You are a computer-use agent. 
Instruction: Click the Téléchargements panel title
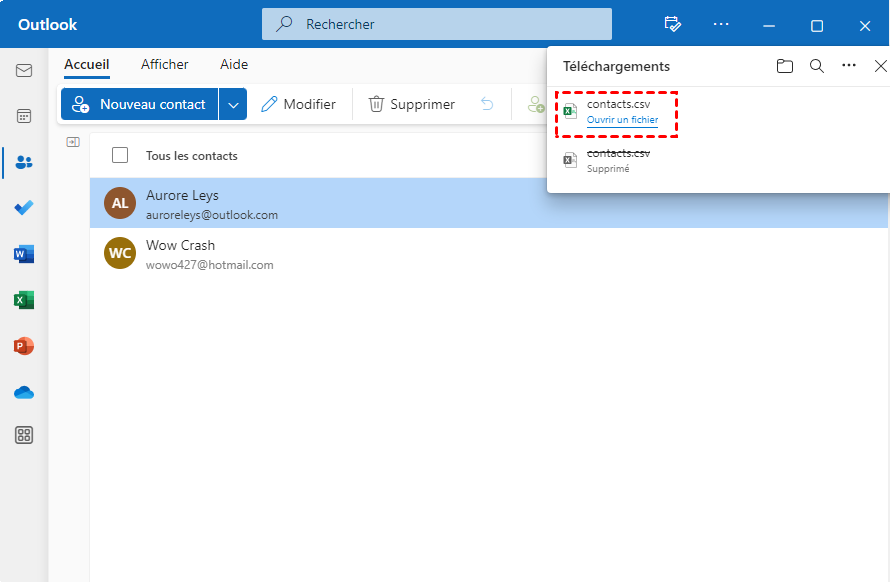pos(616,66)
